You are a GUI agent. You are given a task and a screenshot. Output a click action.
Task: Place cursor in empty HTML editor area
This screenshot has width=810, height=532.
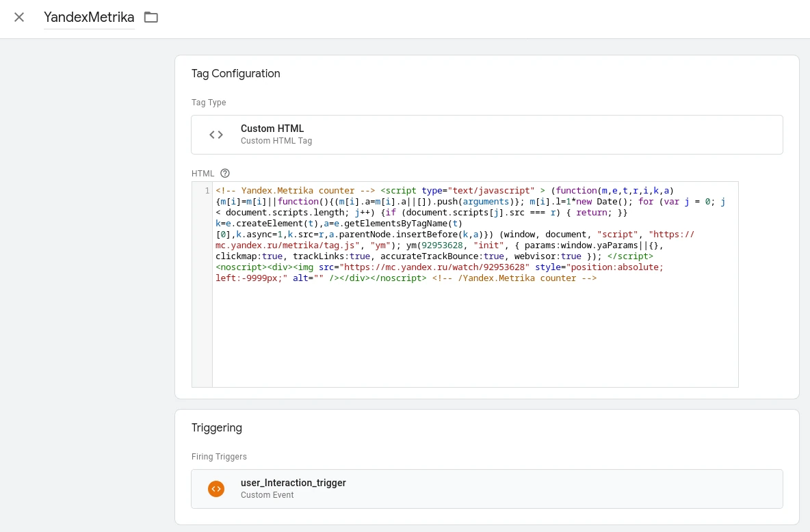[x=475, y=335]
